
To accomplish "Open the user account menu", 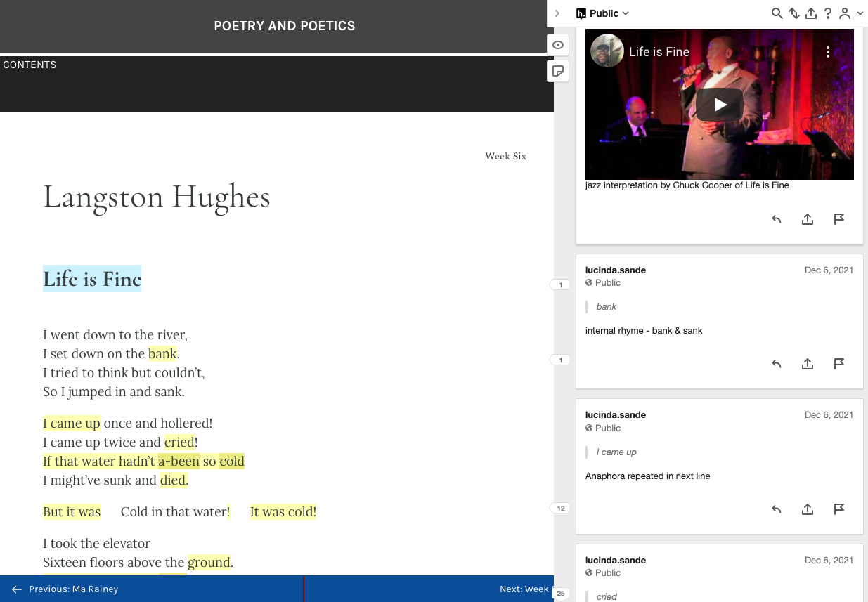I will click(850, 13).
